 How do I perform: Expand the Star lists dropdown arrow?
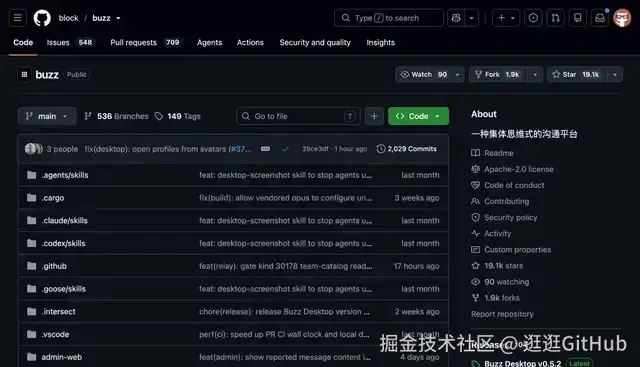pyautogui.click(x=615, y=75)
